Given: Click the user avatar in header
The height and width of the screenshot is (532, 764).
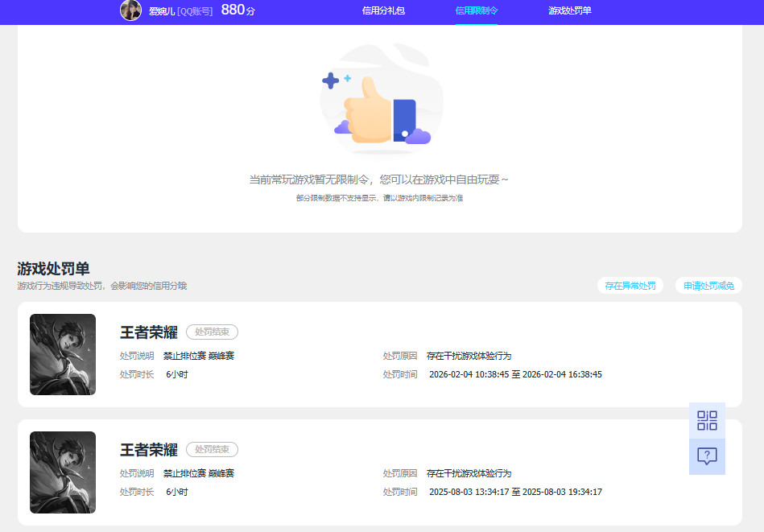Looking at the screenshot, I should pos(130,10).
